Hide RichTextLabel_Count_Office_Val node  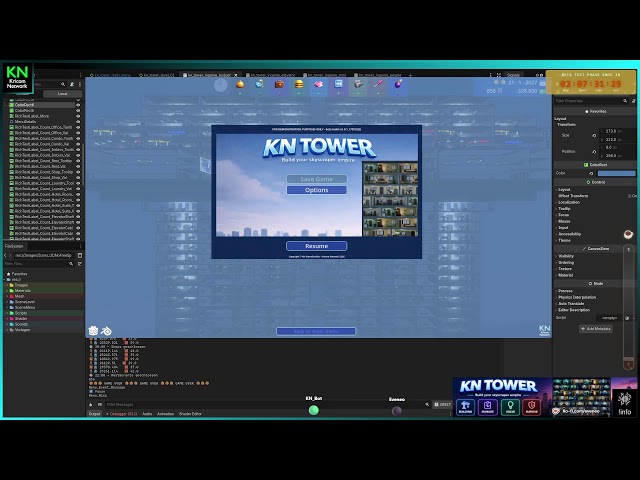pos(78,133)
